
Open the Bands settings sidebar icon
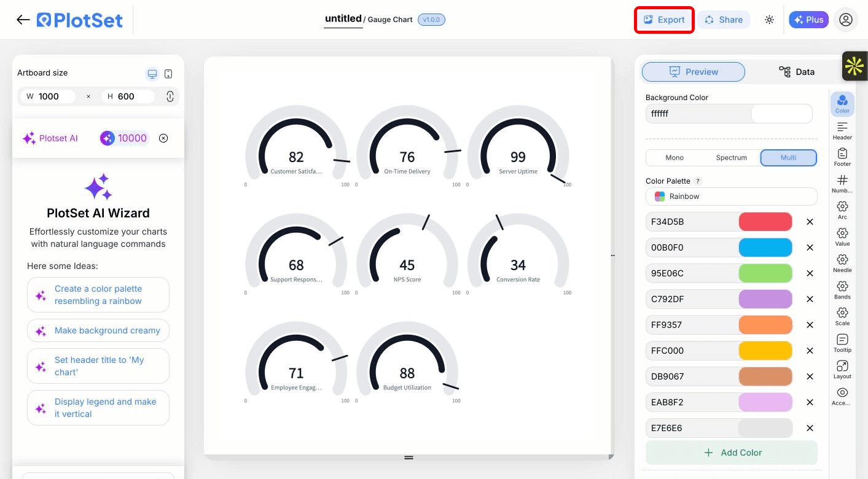click(842, 289)
